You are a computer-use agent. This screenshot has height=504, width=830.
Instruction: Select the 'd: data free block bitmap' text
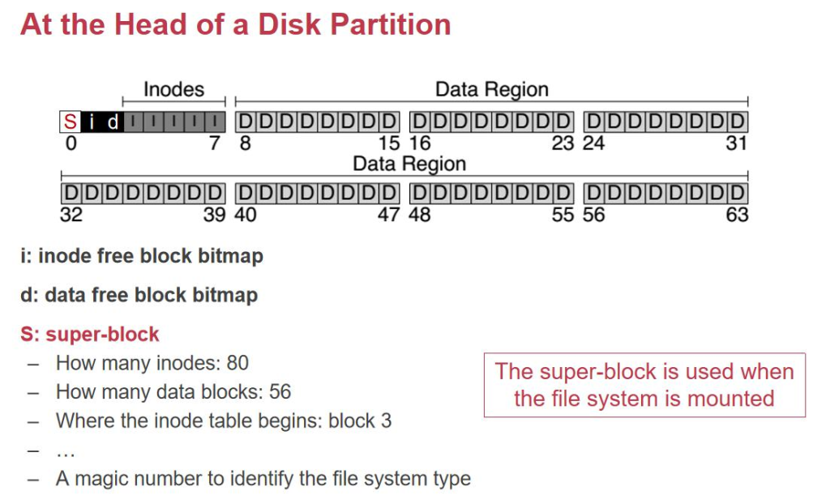pos(139,295)
